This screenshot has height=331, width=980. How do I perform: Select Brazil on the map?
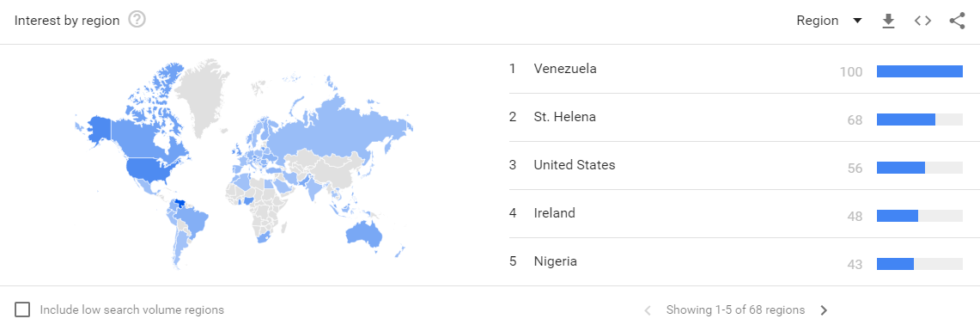192,222
